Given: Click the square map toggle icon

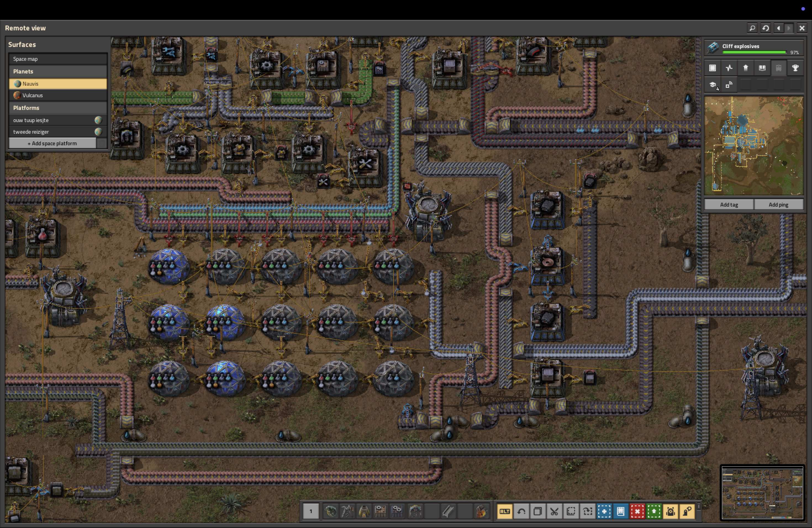Looking at the screenshot, I should (x=712, y=68).
